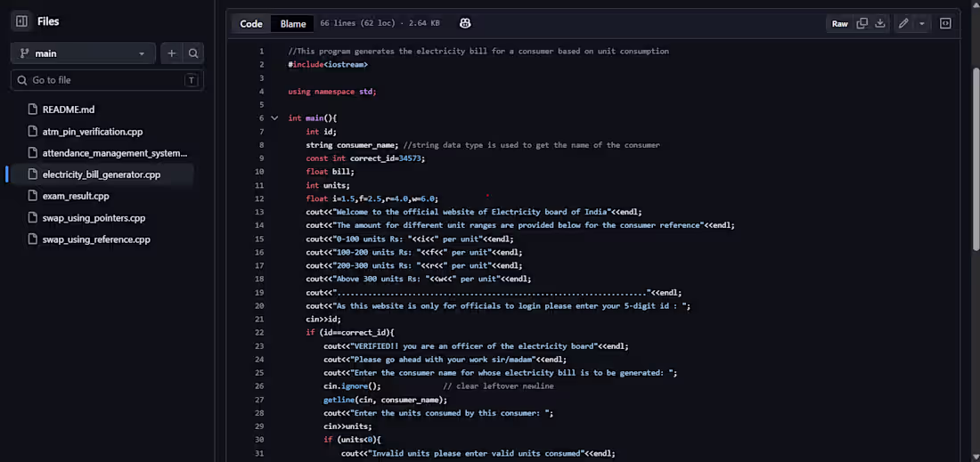
Task: Click the '66 lines (62 loc)' file info
Action: [x=357, y=23]
